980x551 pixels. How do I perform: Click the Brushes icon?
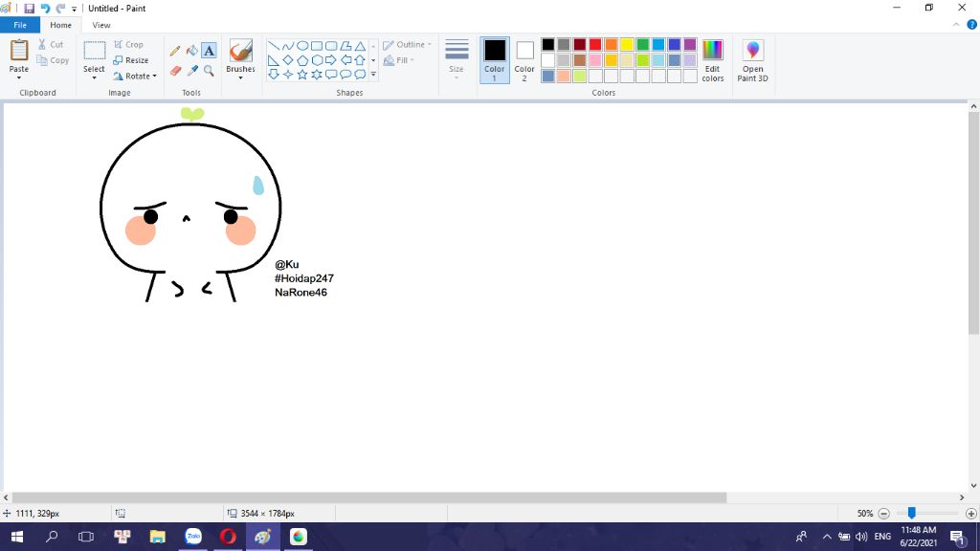[240, 51]
